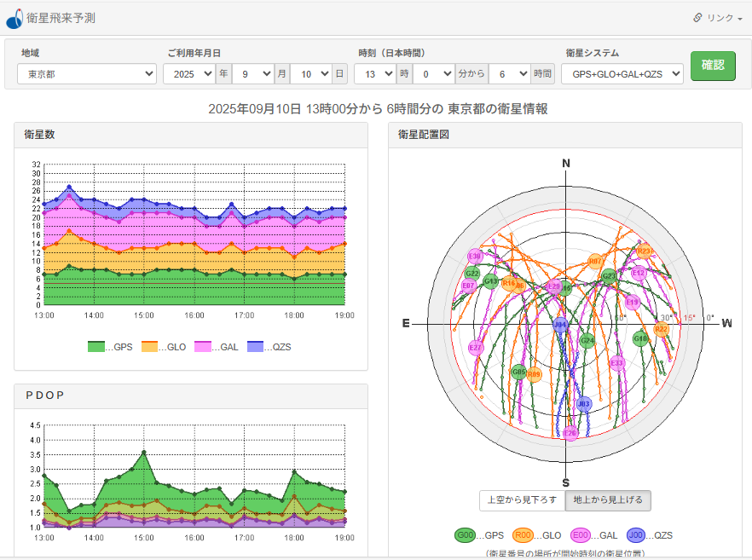
Task: Click GLONASS satellite R07 marker
Action: [x=595, y=262]
